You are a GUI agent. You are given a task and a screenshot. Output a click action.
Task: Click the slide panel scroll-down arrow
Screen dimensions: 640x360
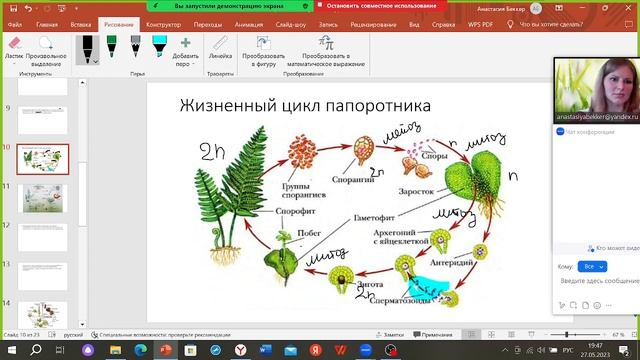(82, 324)
